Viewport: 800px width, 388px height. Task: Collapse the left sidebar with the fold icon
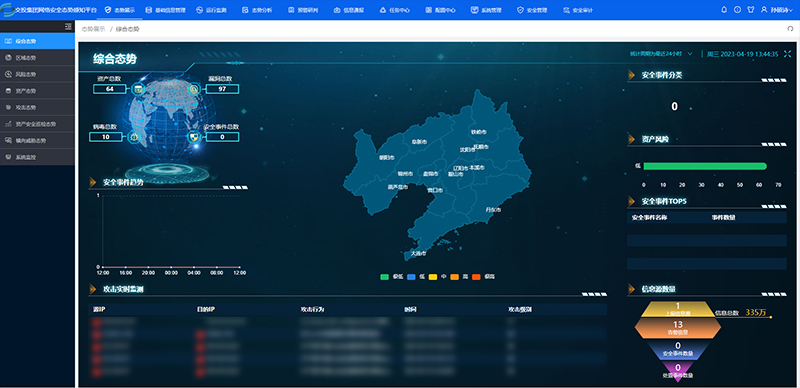tap(68, 27)
